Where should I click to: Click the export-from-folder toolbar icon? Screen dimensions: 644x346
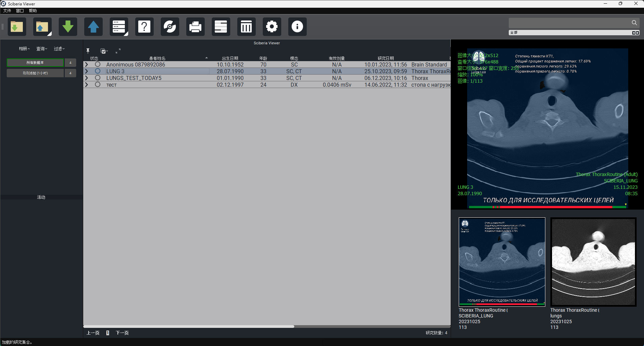42,27
